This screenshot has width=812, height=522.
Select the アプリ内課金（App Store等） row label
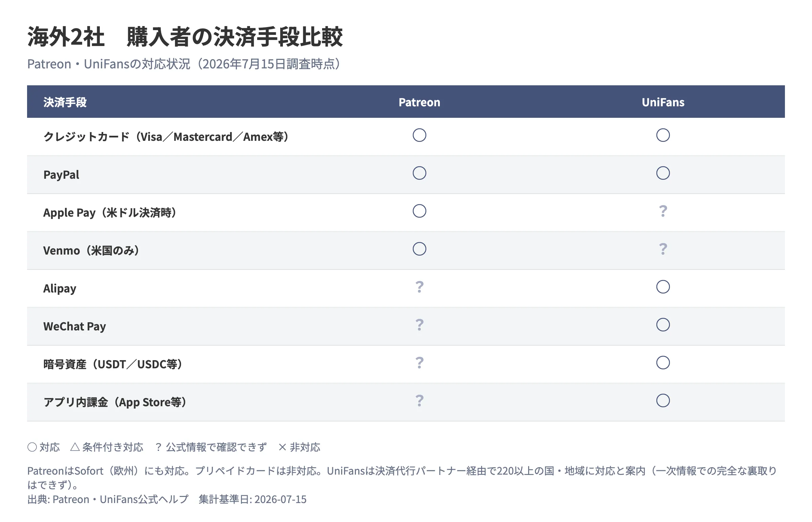(115, 403)
